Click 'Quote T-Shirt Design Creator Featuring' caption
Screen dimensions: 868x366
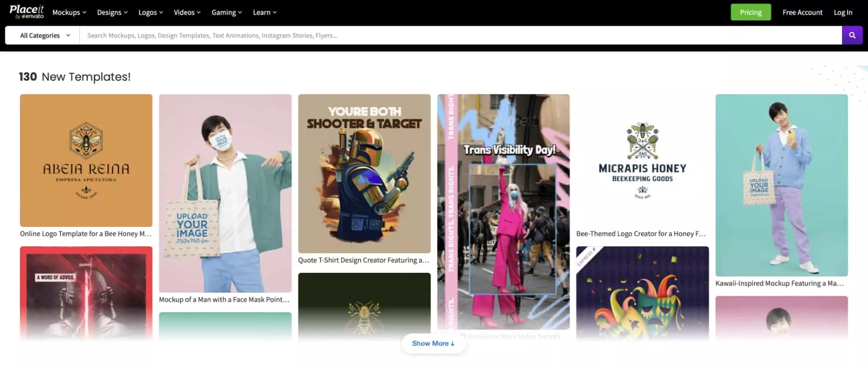pos(364,260)
